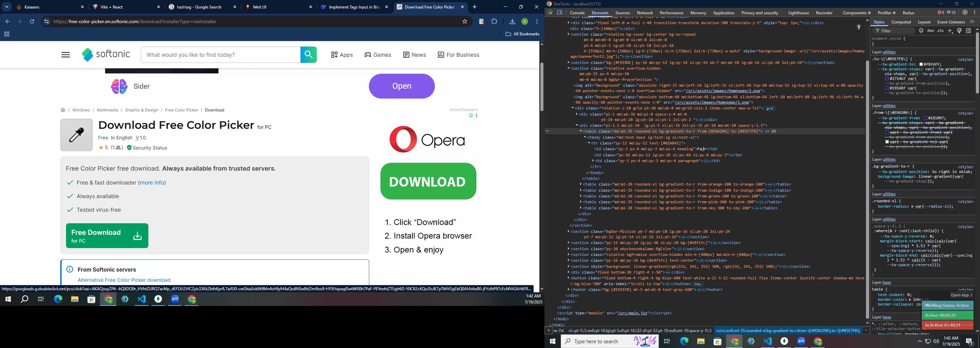This screenshot has height=348, width=980.
Task: Click the blue issues badge showing 10
Action: click(x=951, y=13)
